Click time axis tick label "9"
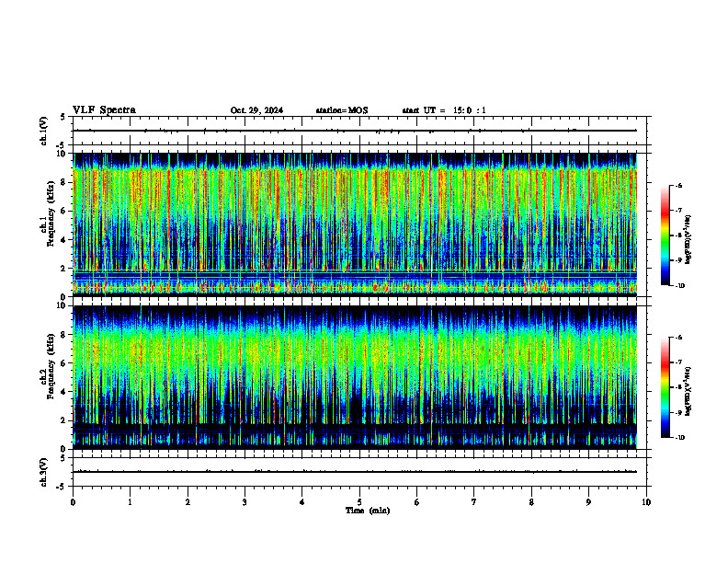Image resolution: width=728 pixels, height=563 pixels. (x=588, y=502)
